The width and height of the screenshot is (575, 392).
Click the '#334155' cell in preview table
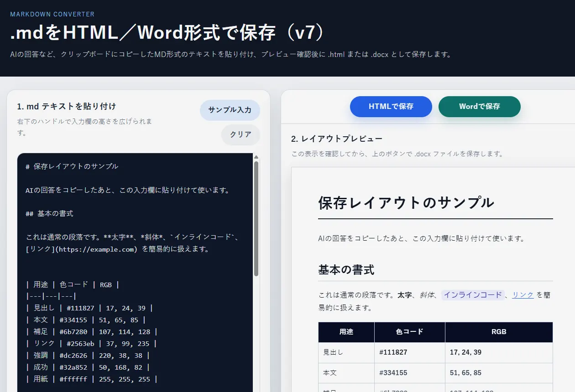tap(410, 373)
